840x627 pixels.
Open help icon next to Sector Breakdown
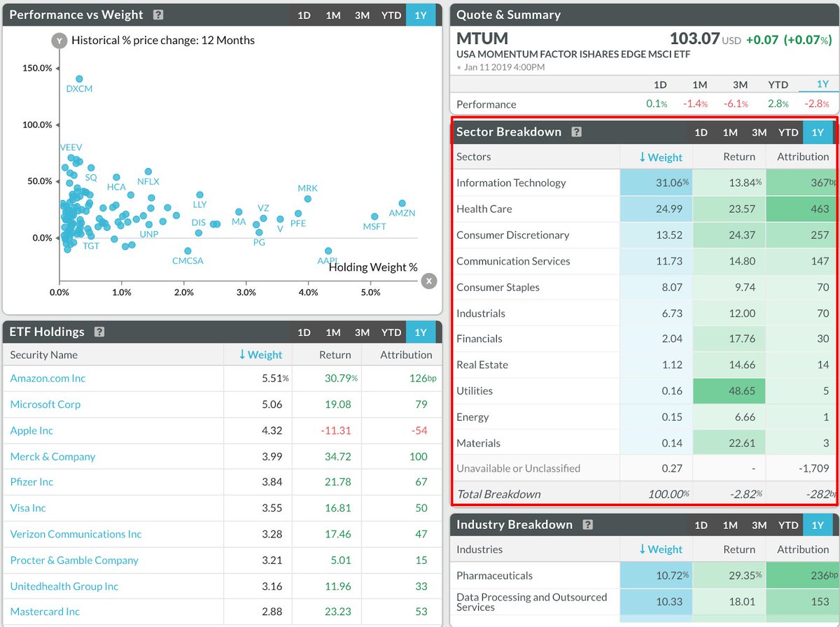click(x=577, y=132)
